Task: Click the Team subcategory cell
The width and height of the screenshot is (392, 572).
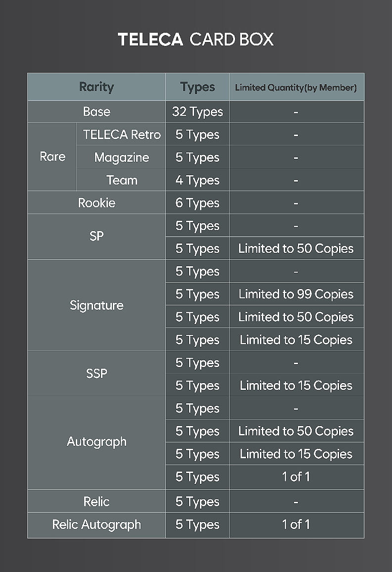Action: click(121, 180)
